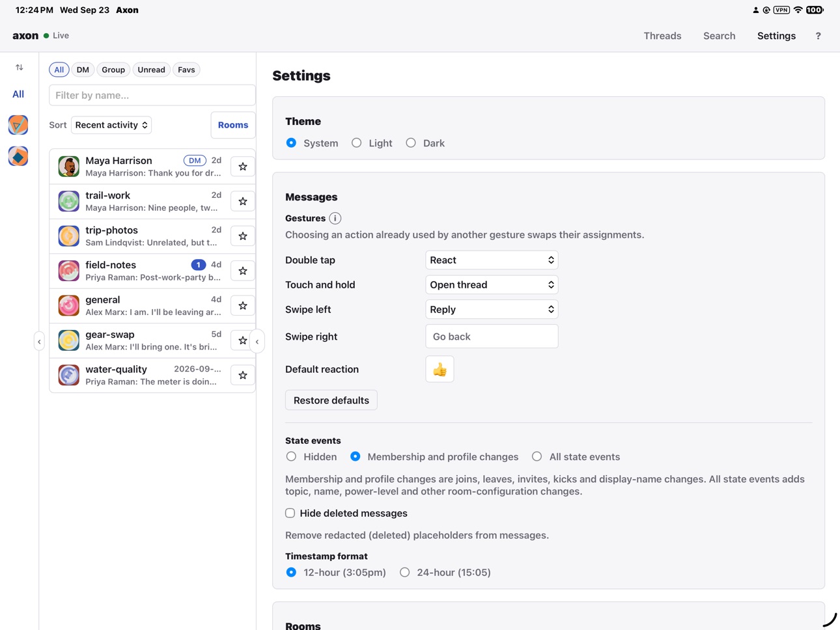Go to Search in top navigation
Screen dimensions: 840x630
click(x=719, y=36)
